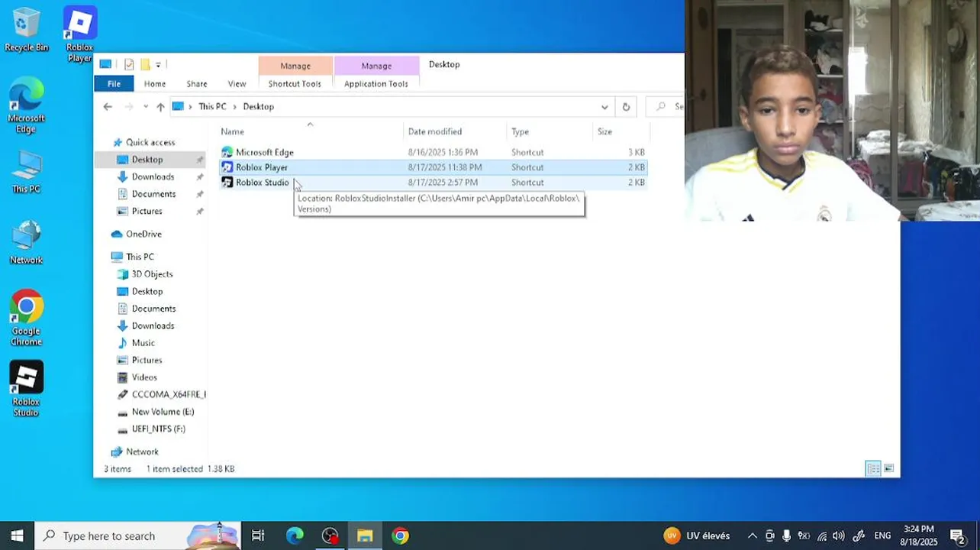Switch to Details view layout button
Screen dimensions: 980x550
pyautogui.click(x=873, y=469)
